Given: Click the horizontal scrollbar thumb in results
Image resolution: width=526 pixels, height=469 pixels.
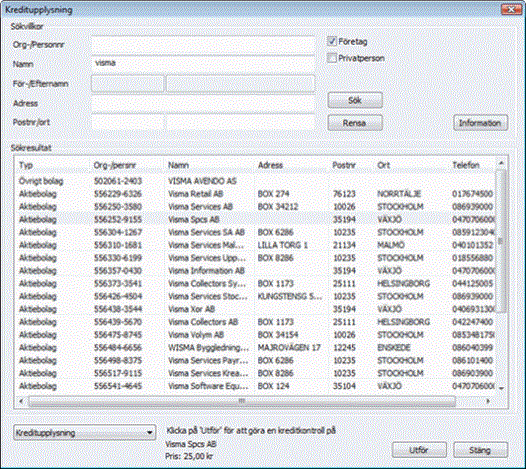Looking at the screenshot, I should coord(242,401).
